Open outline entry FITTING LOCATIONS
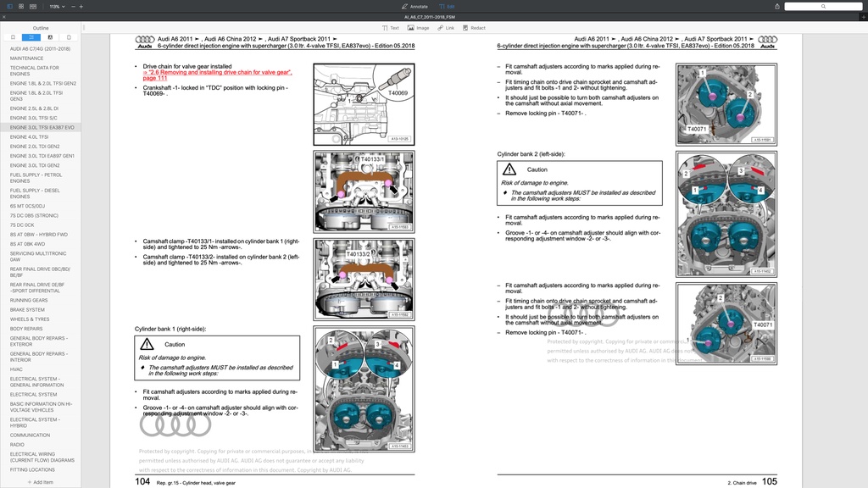 pyautogui.click(x=32, y=469)
